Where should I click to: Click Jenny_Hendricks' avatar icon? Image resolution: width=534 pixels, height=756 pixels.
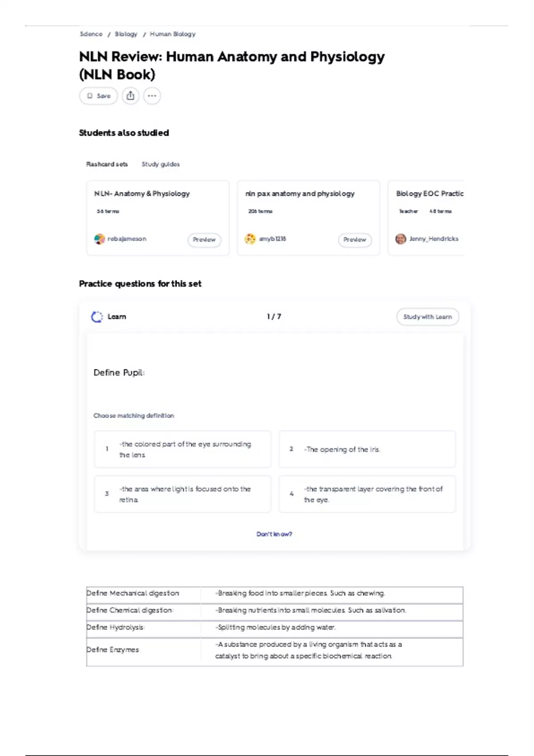400,239
